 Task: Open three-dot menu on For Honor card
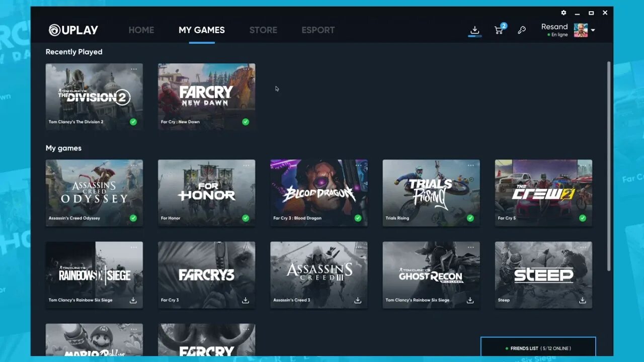246,165
